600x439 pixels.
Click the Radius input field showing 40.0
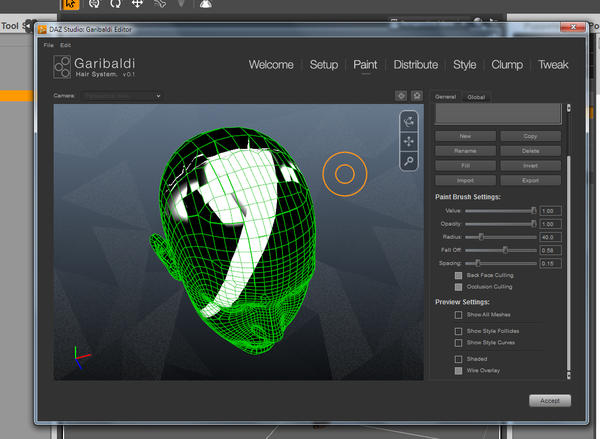pyautogui.click(x=550, y=237)
